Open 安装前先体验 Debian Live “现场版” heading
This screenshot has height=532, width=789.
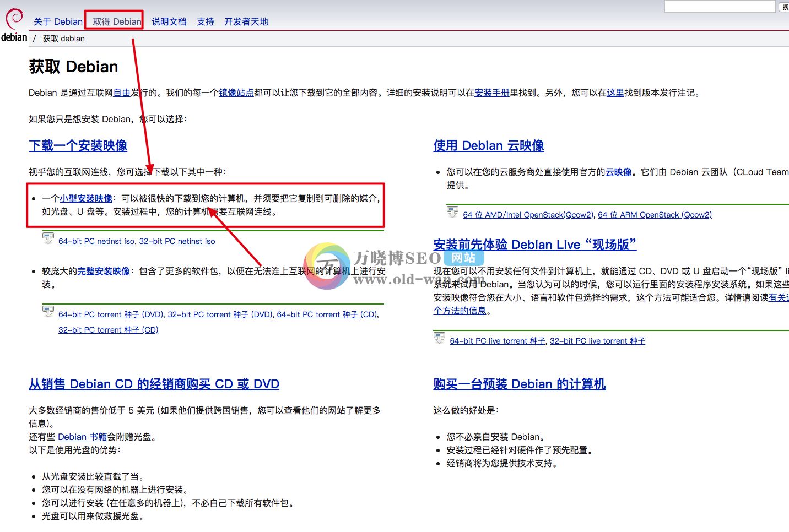(x=535, y=245)
